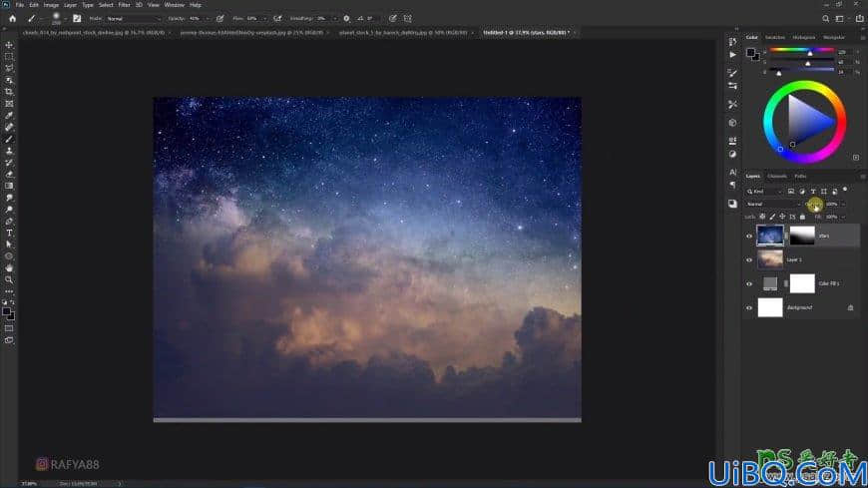868x488 pixels.
Task: Toggle brush settings panel icon in options bar
Action: pos(77,18)
